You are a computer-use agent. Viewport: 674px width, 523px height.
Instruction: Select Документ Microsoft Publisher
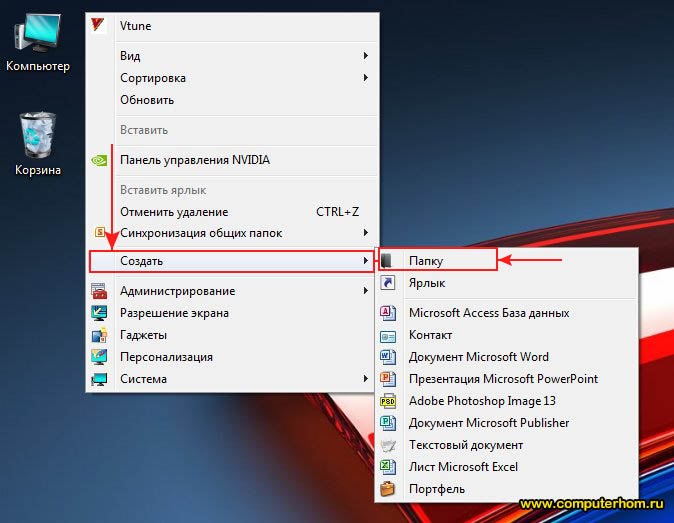[506, 423]
